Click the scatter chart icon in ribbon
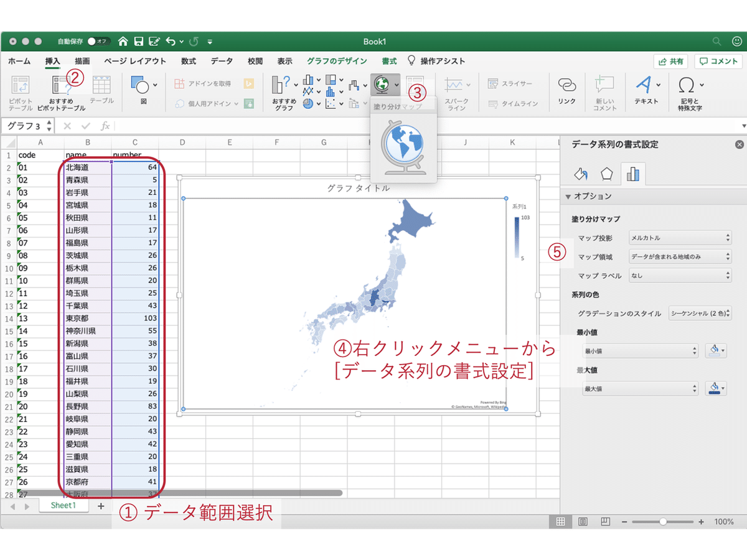 (x=331, y=104)
